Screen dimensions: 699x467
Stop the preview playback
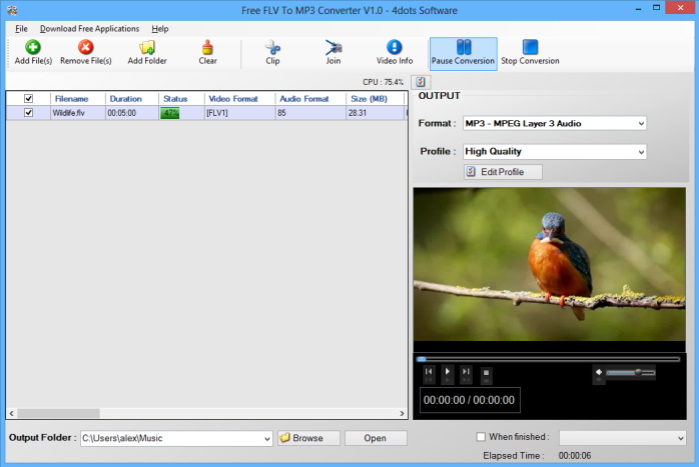pos(486,373)
